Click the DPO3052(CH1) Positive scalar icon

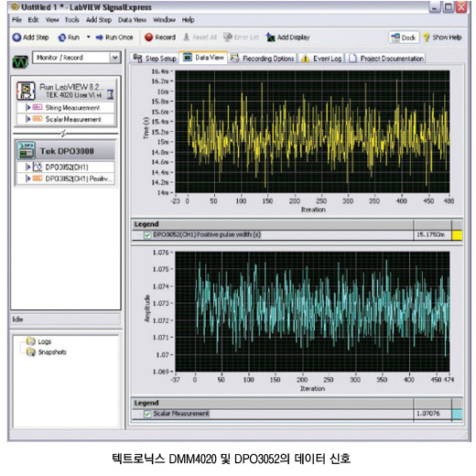pyautogui.click(x=38, y=178)
